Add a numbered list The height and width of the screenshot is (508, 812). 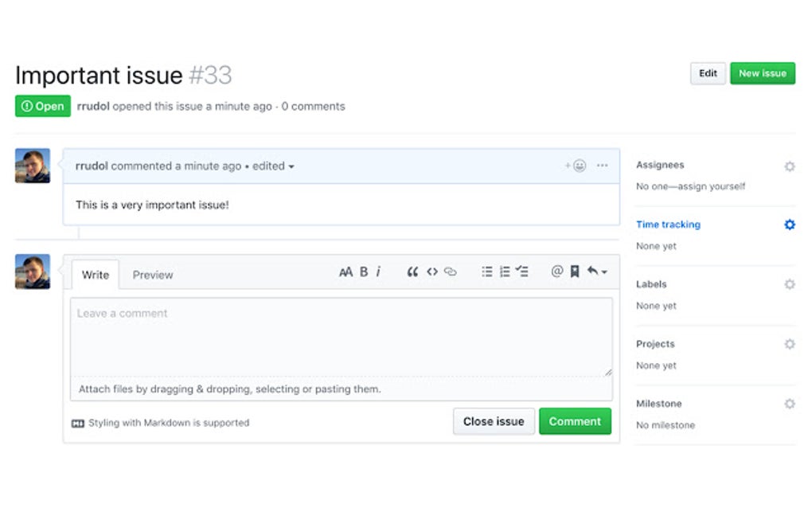(504, 272)
